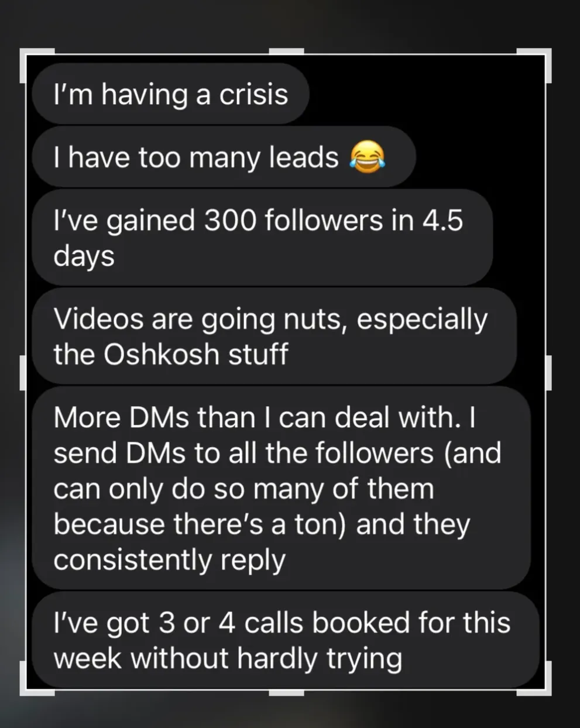Select the "I have too many leads" bubble
The image size is (580, 728).
click(224, 157)
